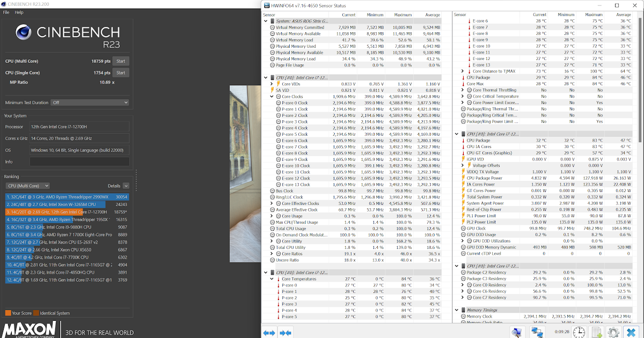Click the lightning icon next to SA VID
Image resolution: width=644 pixels, height=338 pixels.
click(272, 90)
